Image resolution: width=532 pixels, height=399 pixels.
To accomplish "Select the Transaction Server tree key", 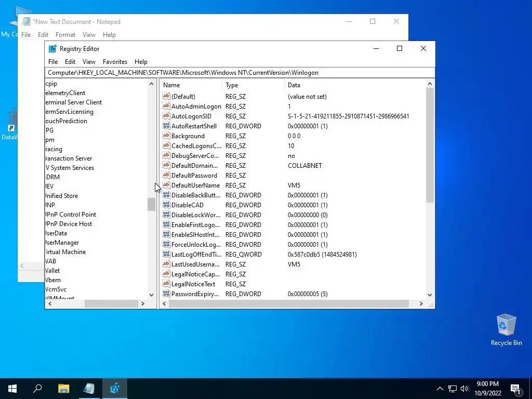I will pyautogui.click(x=69, y=158).
